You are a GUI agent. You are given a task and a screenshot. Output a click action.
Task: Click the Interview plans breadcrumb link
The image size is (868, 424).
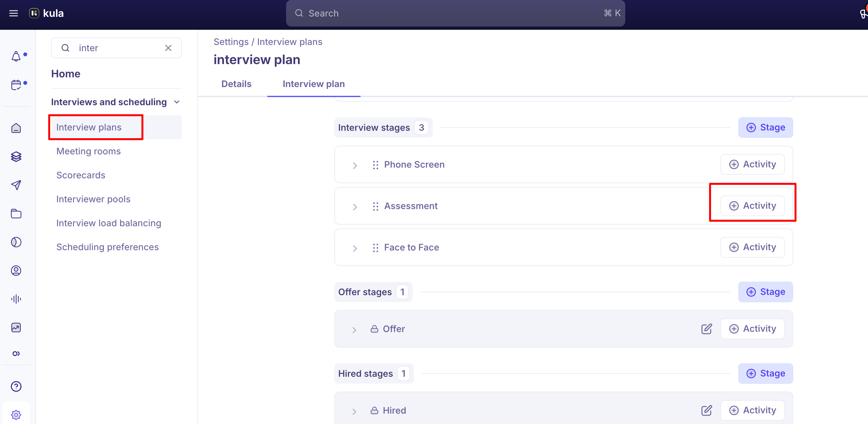click(x=289, y=42)
